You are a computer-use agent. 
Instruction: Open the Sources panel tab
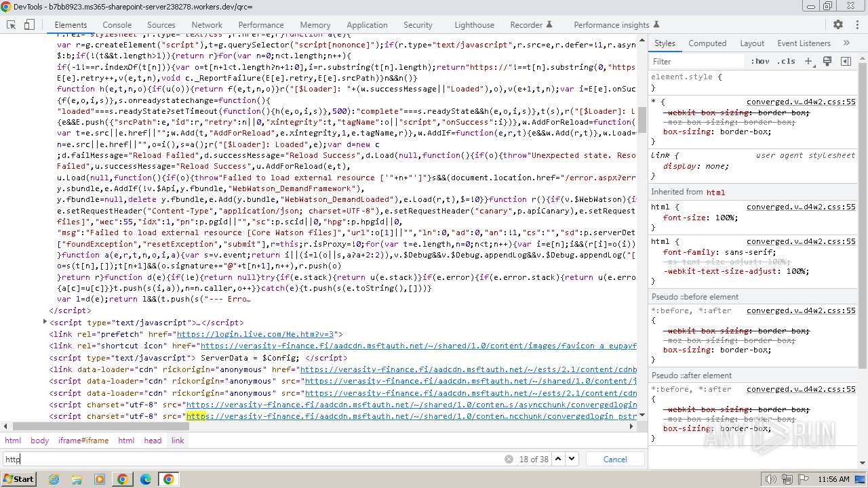click(161, 25)
